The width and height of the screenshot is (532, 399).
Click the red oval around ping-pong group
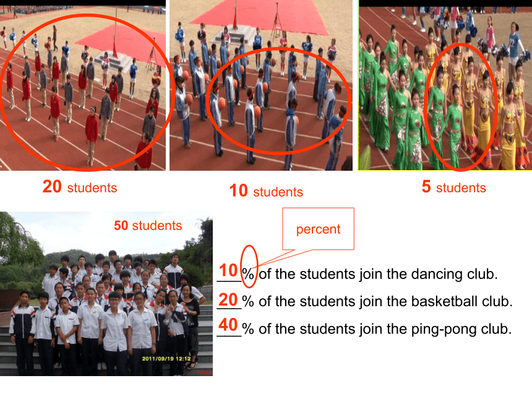click(x=87, y=92)
